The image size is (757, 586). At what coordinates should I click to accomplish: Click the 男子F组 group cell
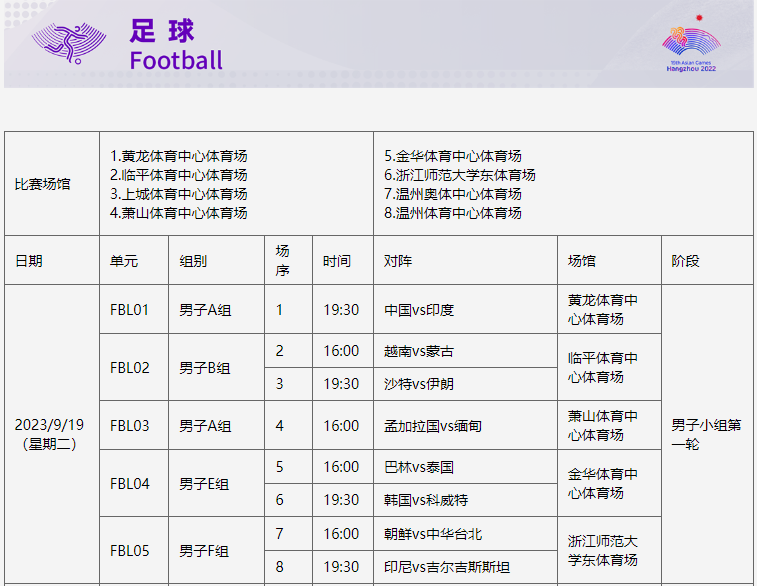(x=216, y=550)
